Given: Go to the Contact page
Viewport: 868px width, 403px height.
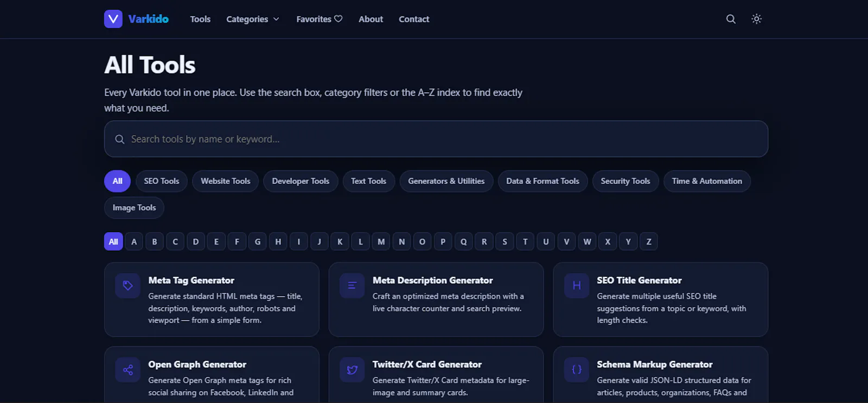Looking at the screenshot, I should tap(414, 19).
